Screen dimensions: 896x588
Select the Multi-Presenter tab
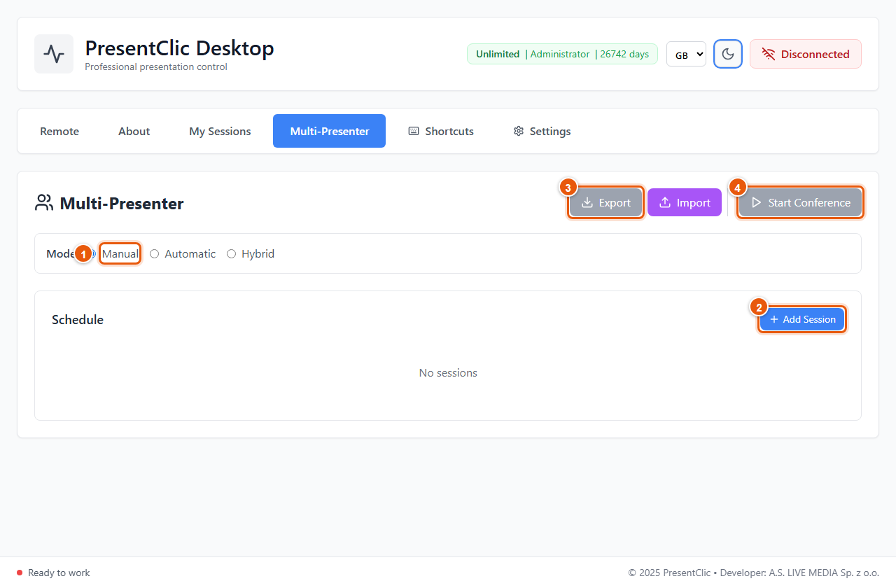[x=329, y=131]
